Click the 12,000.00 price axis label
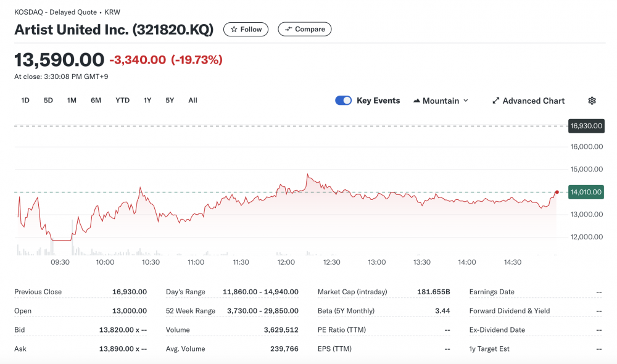 click(587, 237)
